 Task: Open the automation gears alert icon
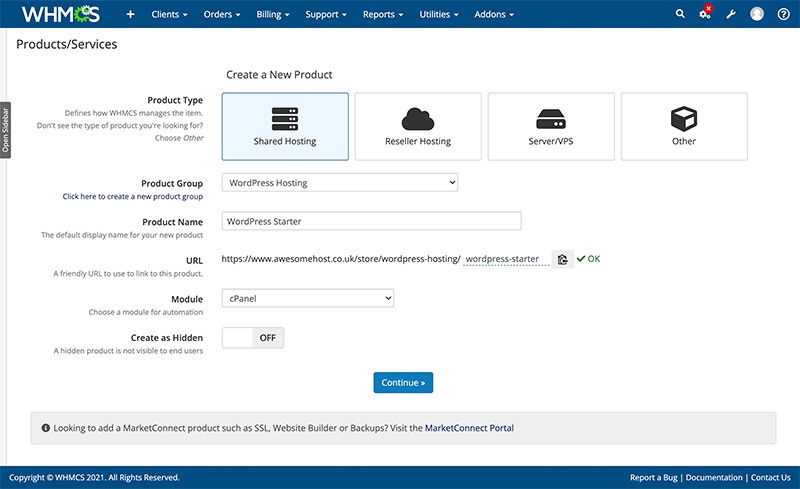[706, 13]
